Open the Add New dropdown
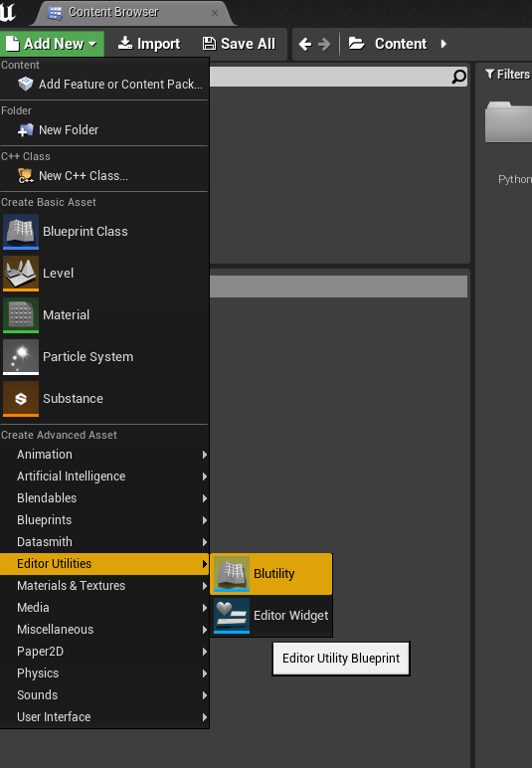 pos(52,44)
